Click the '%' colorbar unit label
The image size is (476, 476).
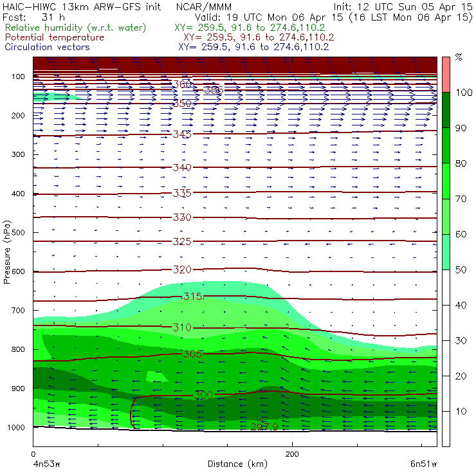(459, 57)
